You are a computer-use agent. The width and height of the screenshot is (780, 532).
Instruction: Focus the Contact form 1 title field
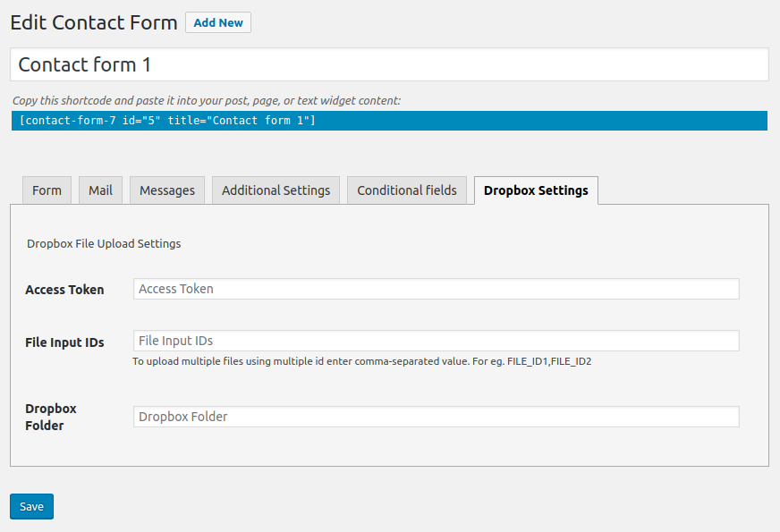(x=389, y=65)
